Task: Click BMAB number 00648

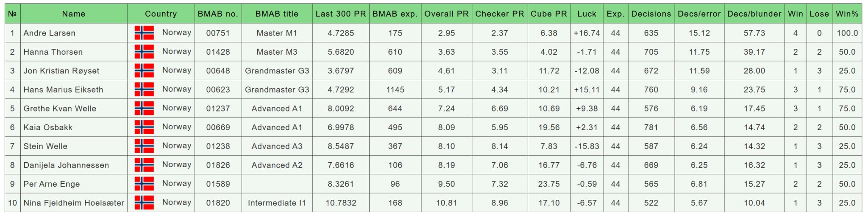Action: (218, 71)
